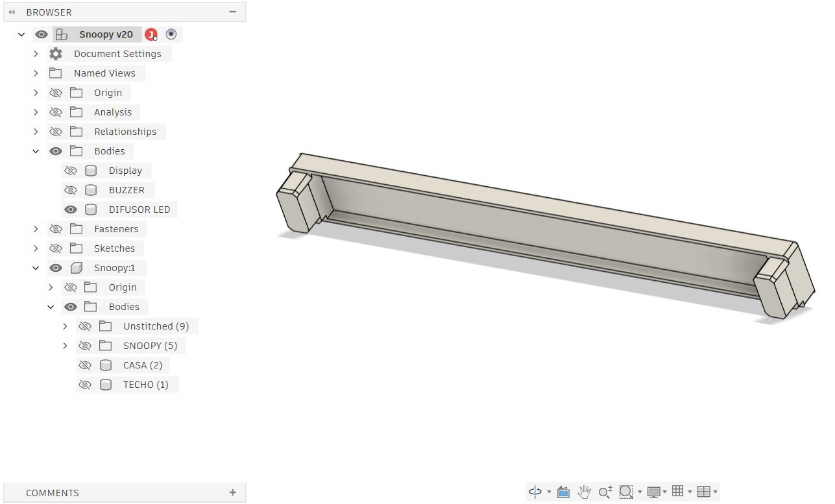Click the TECHO (1) body icon
The width and height of the screenshot is (835, 504).
pyautogui.click(x=106, y=385)
